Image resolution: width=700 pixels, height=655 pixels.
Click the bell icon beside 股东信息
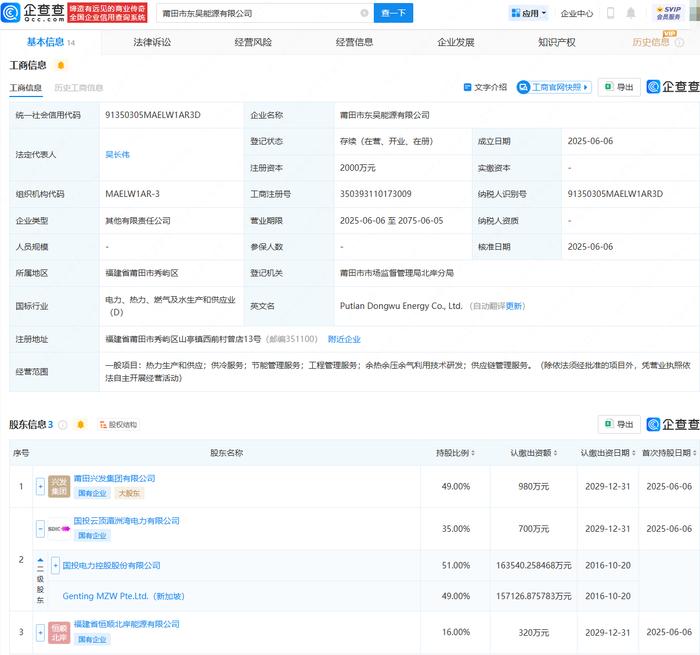80,424
